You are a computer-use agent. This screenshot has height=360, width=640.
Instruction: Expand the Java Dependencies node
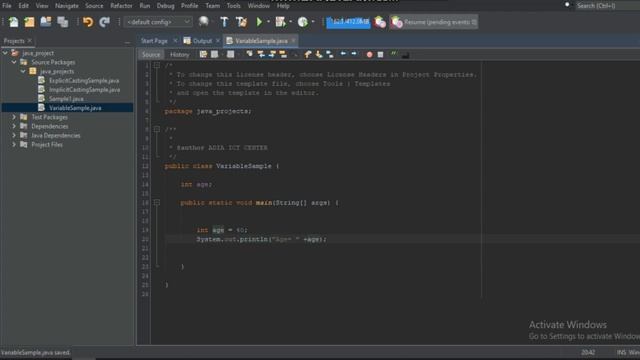point(14,136)
